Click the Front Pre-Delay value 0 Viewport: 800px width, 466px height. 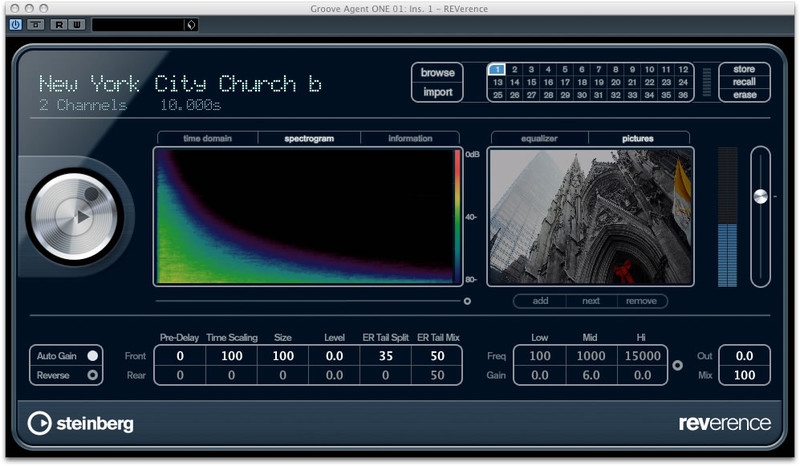[180, 356]
